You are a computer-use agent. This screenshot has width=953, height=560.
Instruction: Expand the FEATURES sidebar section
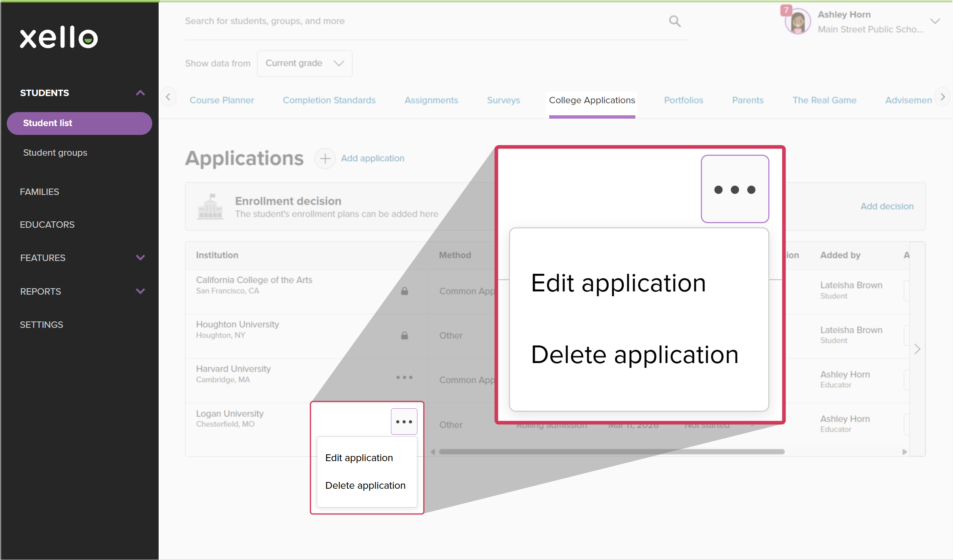pyautogui.click(x=140, y=258)
